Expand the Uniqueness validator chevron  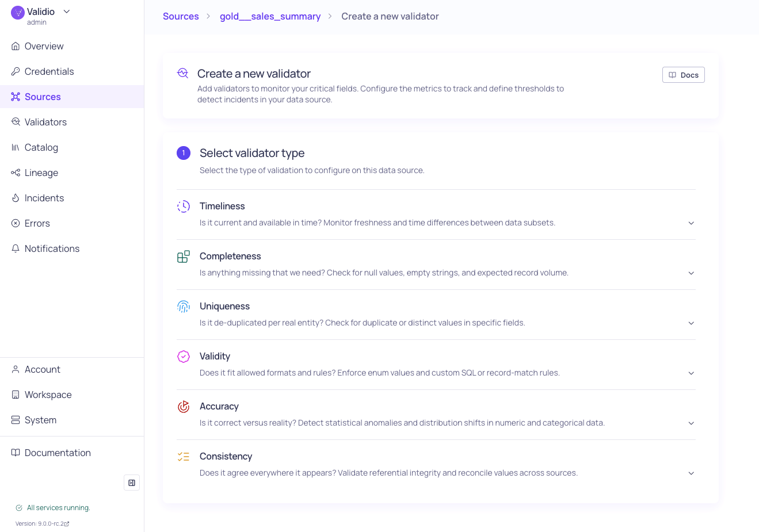[x=691, y=323]
